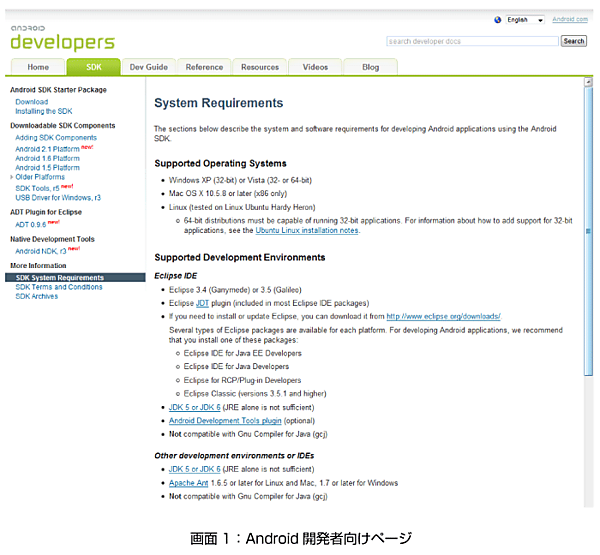Open SDK Archives link
This screenshot has width=600, height=555.
coord(37,296)
